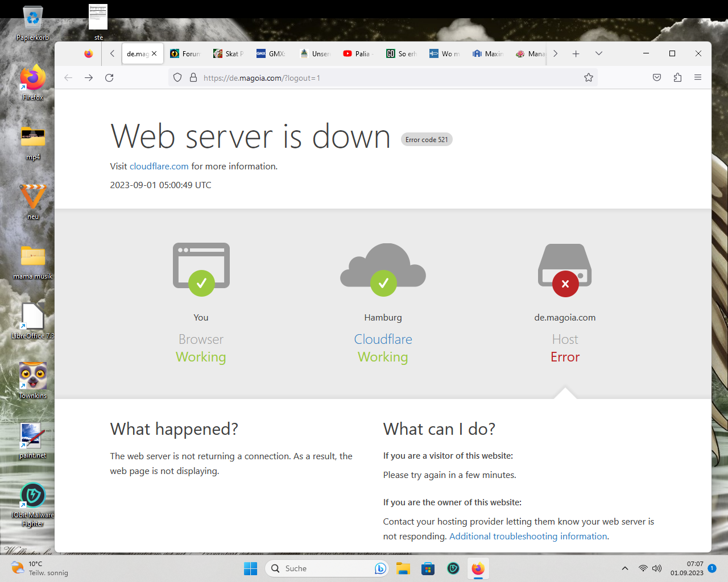The image size is (728, 582).
Task: Click the browser window status icon
Action: tap(201, 269)
